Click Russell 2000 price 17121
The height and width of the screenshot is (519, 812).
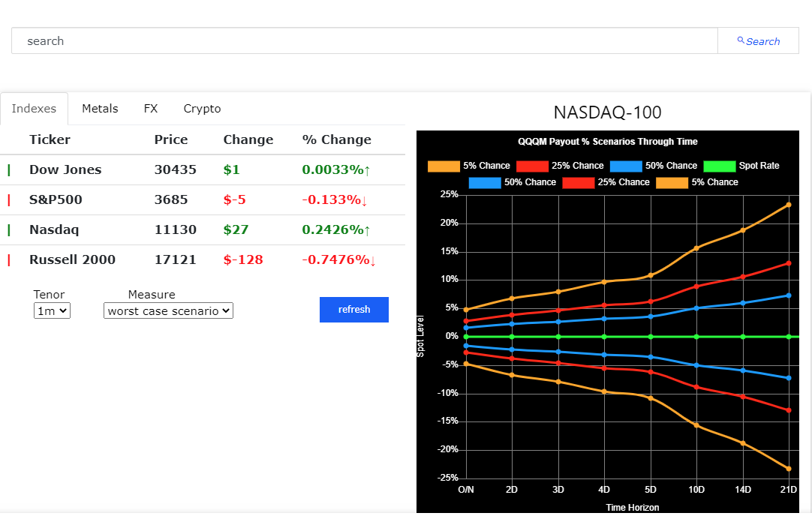point(176,259)
